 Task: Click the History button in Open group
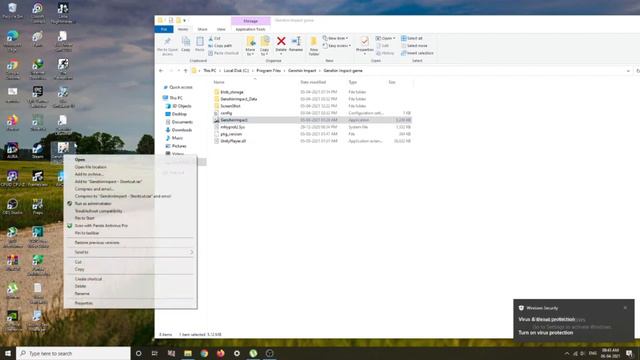[385, 53]
